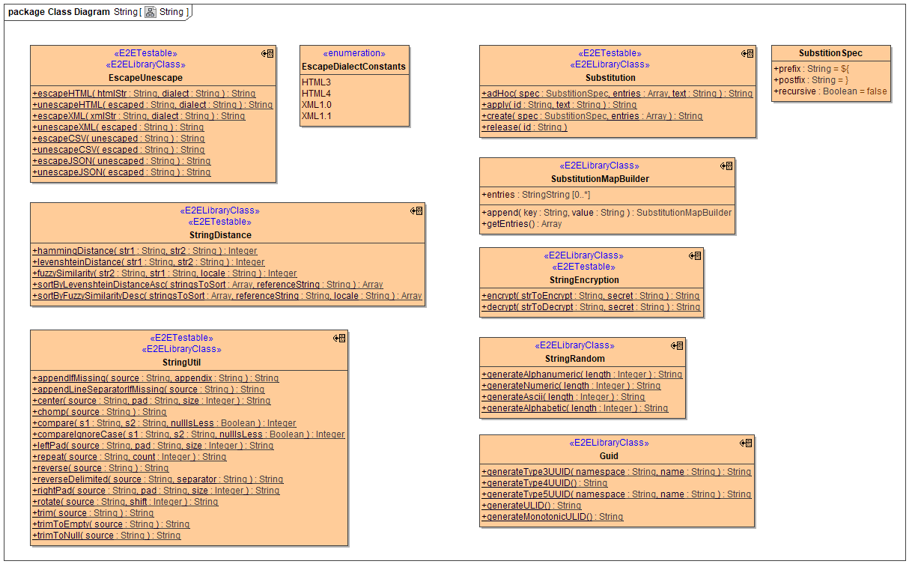The height and width of the screenshot is (579, 924).
Task: Click the SubstitionSpec class name
Action: (830, 53)
